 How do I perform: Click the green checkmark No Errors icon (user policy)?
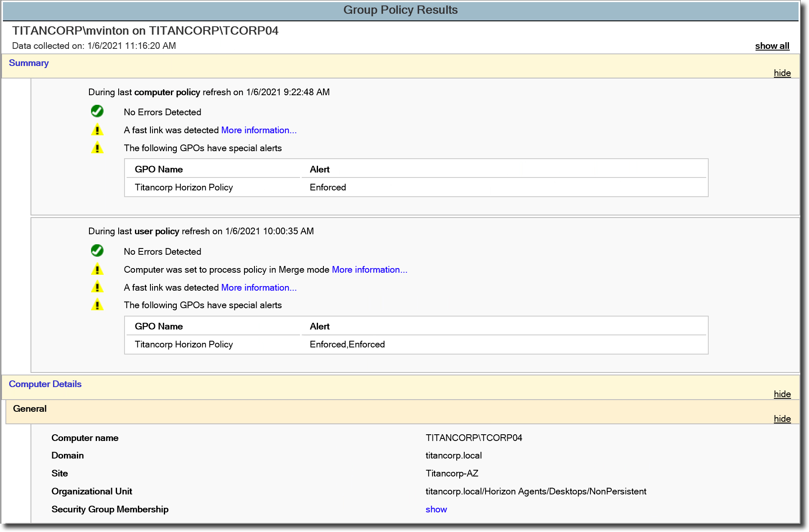point(97,251)
